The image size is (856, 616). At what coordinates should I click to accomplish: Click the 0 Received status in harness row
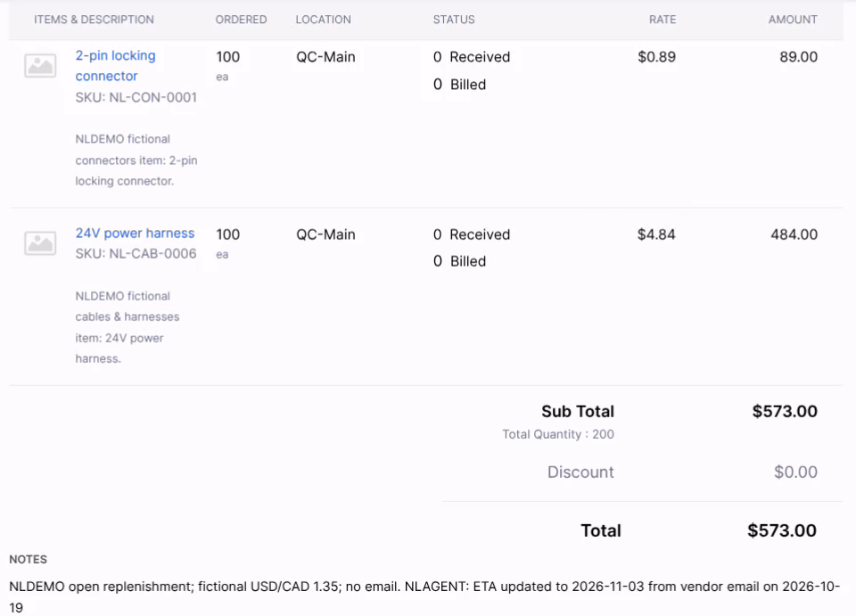(472, 234)
